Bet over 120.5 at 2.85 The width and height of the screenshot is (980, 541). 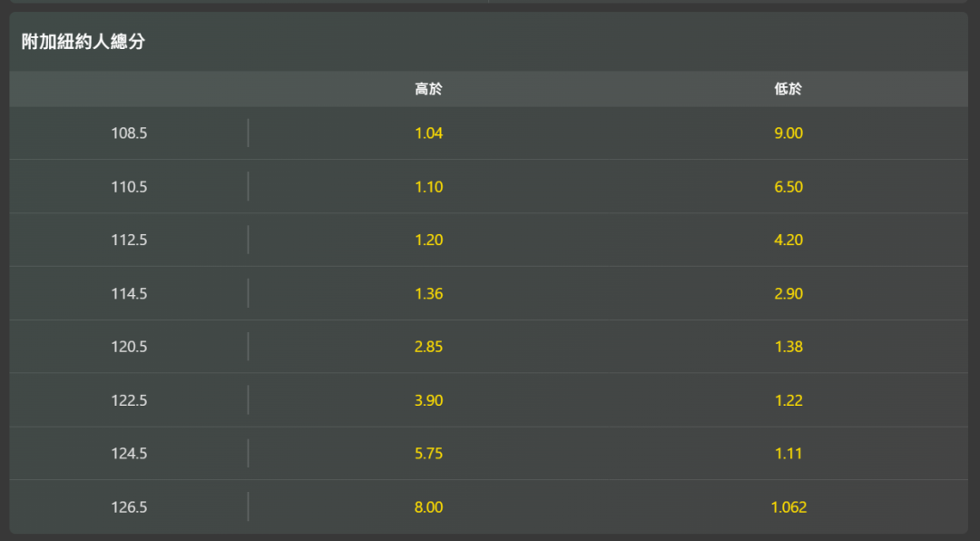(428, 347)
